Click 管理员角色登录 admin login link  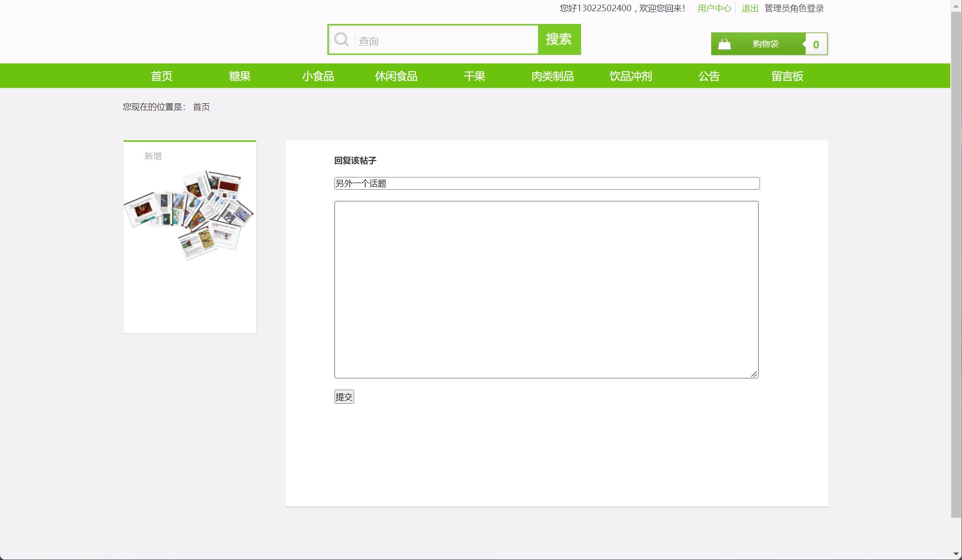(794, 8)
